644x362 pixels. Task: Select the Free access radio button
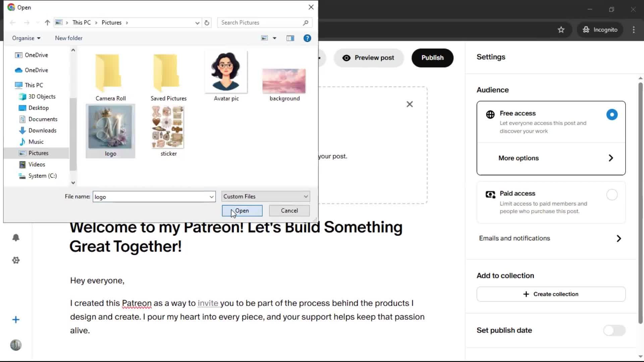click(x=612, y=115)
